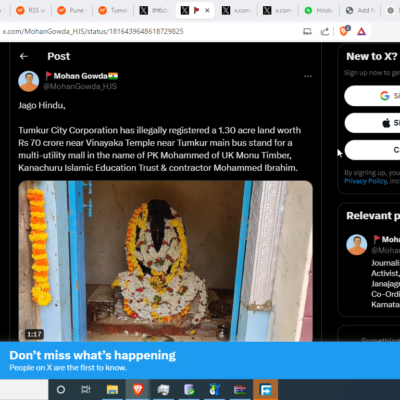Screen dimensions: 400x400
Task: Open Mohan Gowda's avatar on the post
Action: coord(28,81)
